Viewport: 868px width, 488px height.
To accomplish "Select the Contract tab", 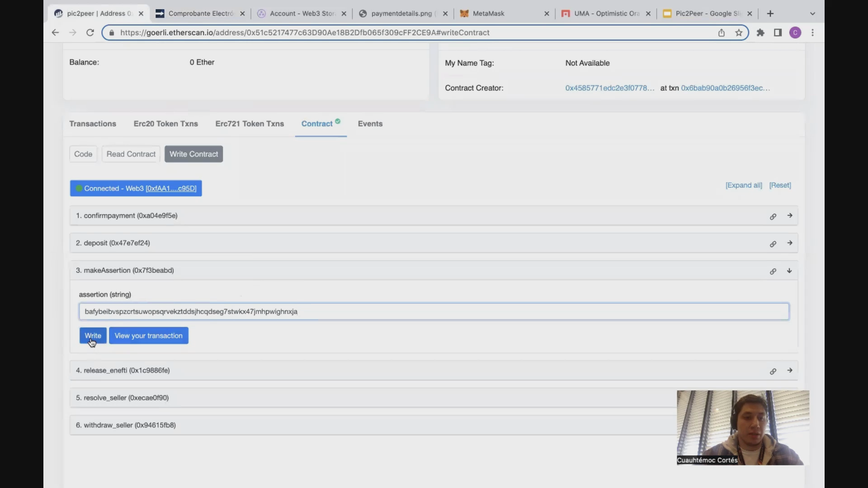I will coord(321,123).
